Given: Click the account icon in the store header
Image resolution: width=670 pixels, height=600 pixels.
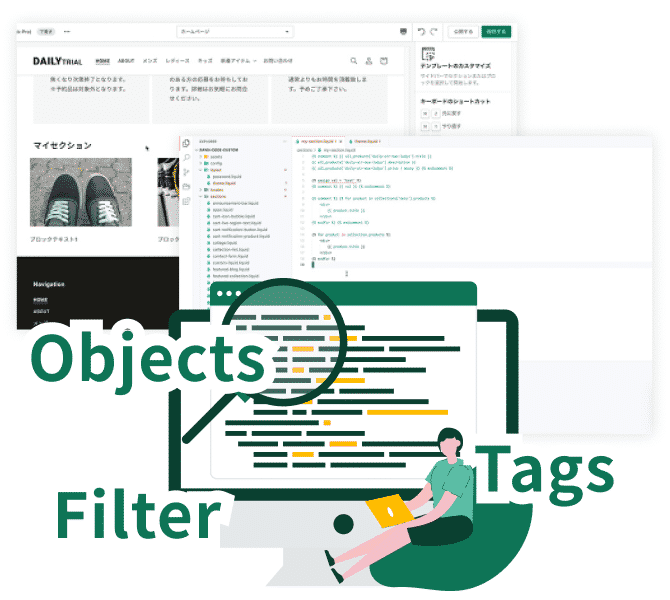Looking at the screenshot, I should tap(368, 61).
